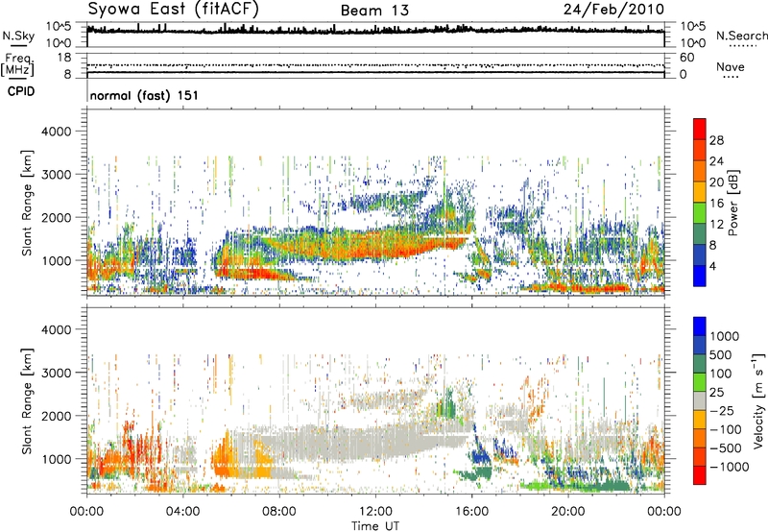Click the "Syowa East (fitACF)" plot title

coord(174,10)
